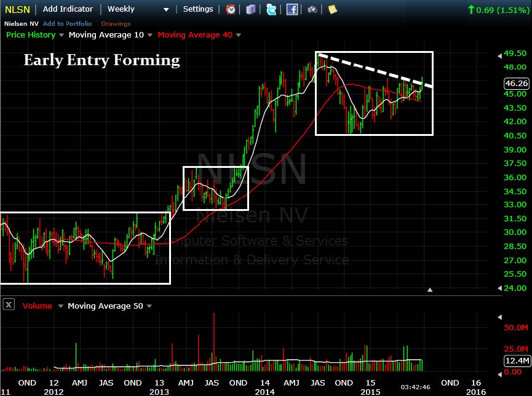Click the 27.00 price axis label
532x396 pixels.
point(515,260)
